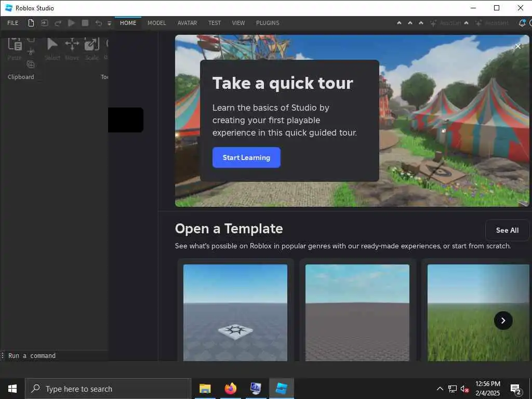
Task: Open the quick access toolbar customize dropdown
Action: [x=109, y=23]
